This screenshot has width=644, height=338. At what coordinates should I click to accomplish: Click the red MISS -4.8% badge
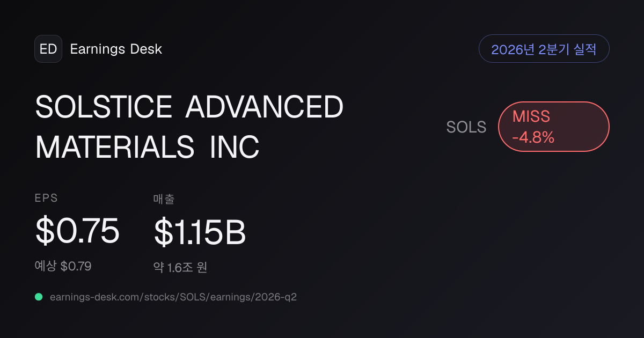(x=554, y=127)
